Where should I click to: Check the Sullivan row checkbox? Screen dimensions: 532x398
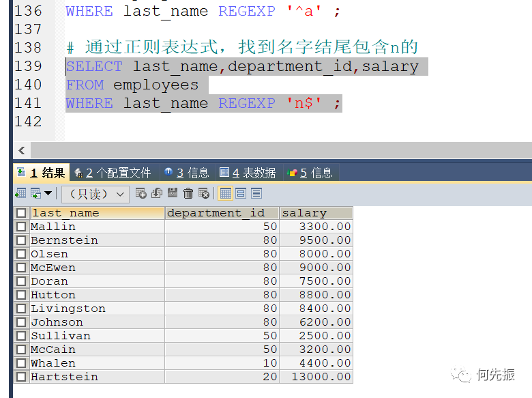click(21, 335)
